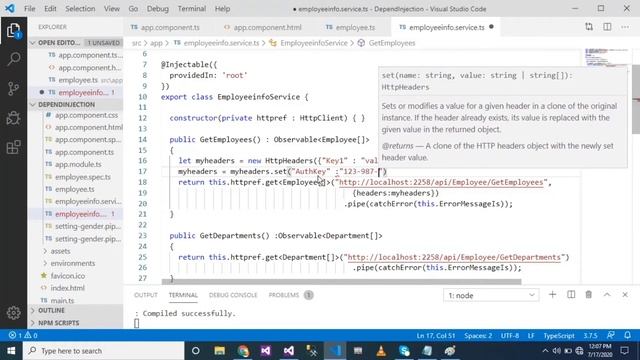Screen dimensions: 640x360
Task: Open app.module.ts in file tree
Action: (78, 164)
